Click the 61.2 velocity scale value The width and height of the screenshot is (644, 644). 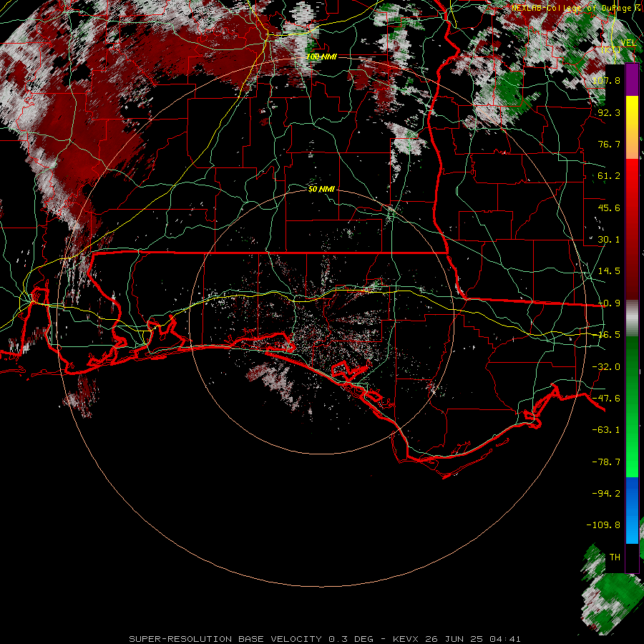tap(609, 176)
